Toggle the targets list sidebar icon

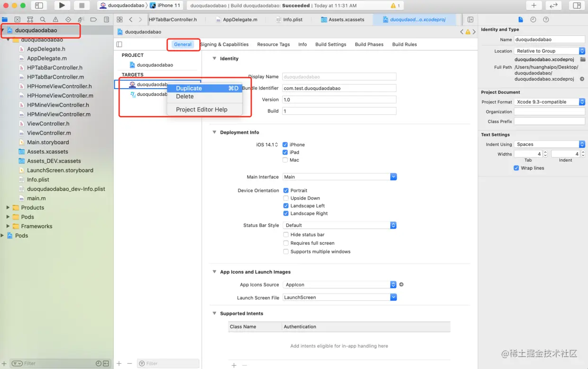click(119, 44)
